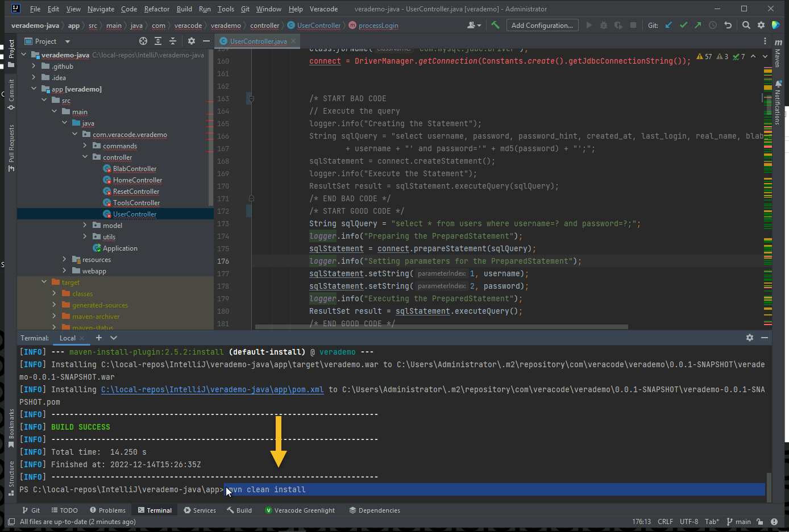Open Add Configuration dropdown
Viewport: 789px width, 532px height.
(x=542, y=25)
